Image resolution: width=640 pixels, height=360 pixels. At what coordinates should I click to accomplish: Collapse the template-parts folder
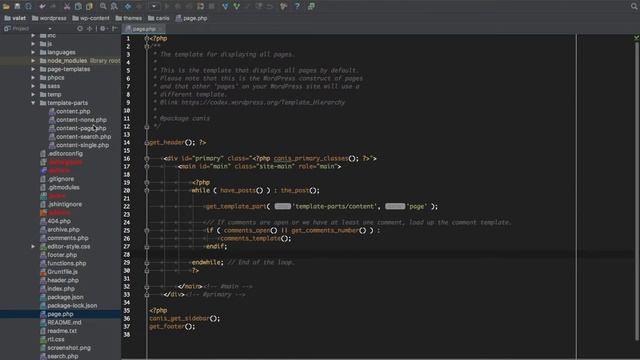(x=33, y=103)
